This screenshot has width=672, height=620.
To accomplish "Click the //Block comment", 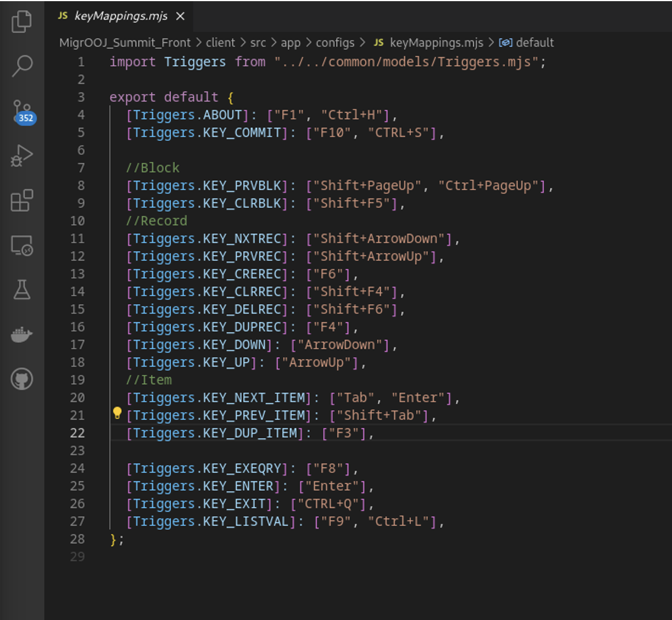I will [152, 168].
